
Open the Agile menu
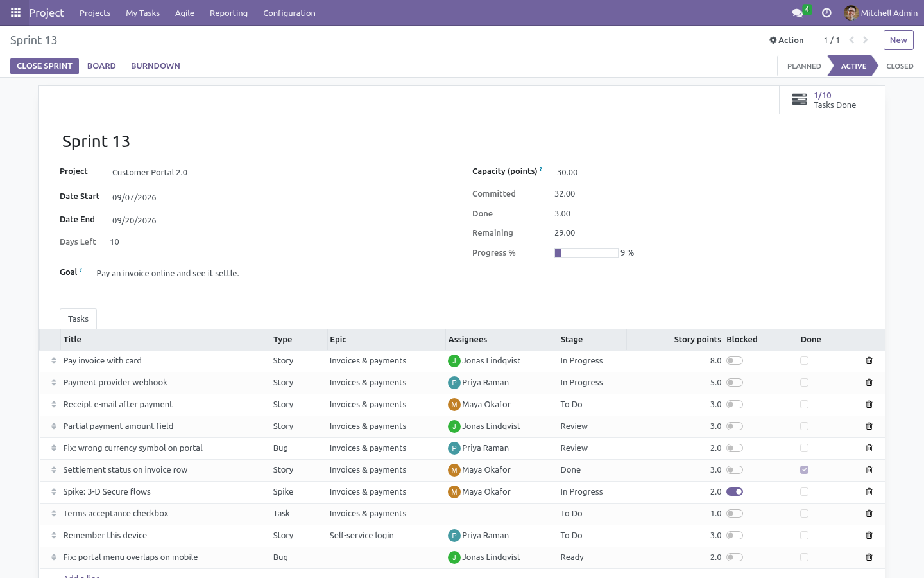(185, 13)
